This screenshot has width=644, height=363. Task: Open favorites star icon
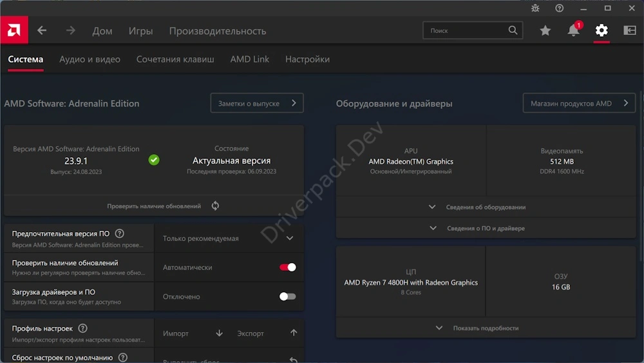pos(545,30)
